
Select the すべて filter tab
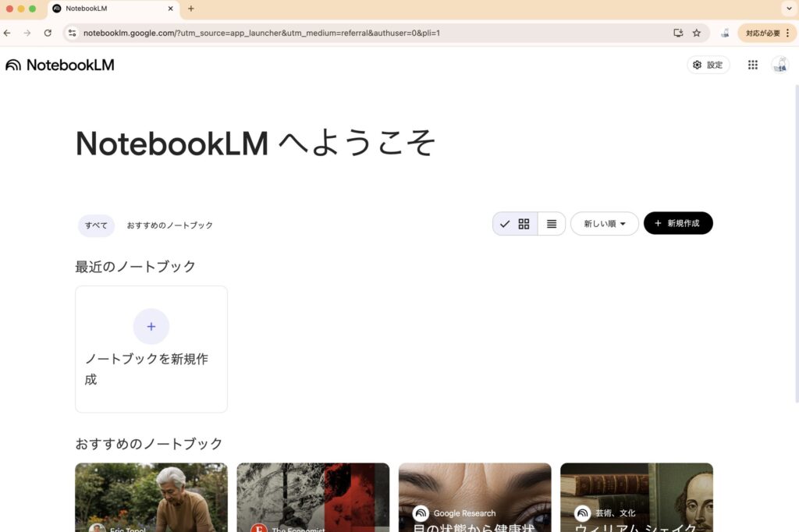click(96, 225)
